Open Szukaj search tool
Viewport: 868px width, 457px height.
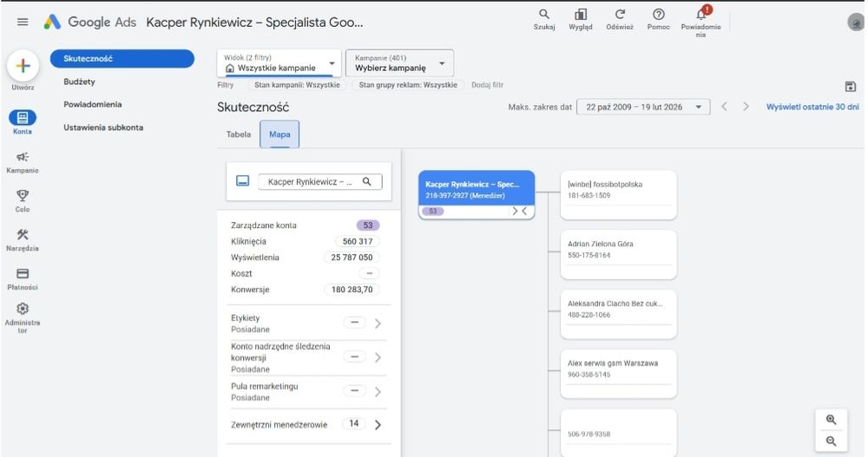click(544, 19)
